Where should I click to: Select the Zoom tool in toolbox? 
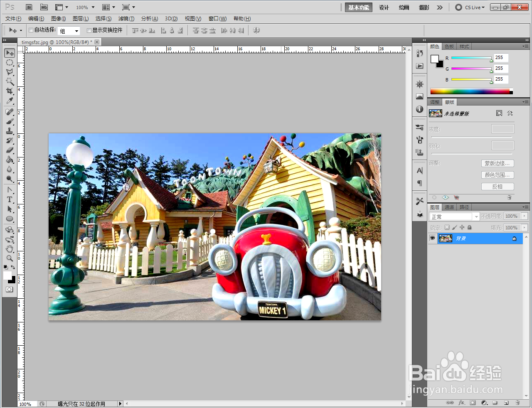pos(10,258)
